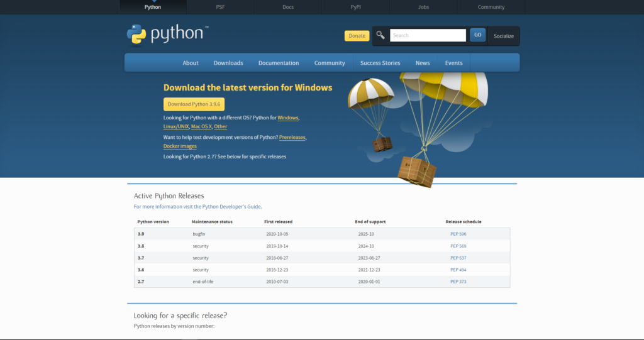Open the PEP 596 release schedule
Viewport: 644px width, 340px height.
458,234
